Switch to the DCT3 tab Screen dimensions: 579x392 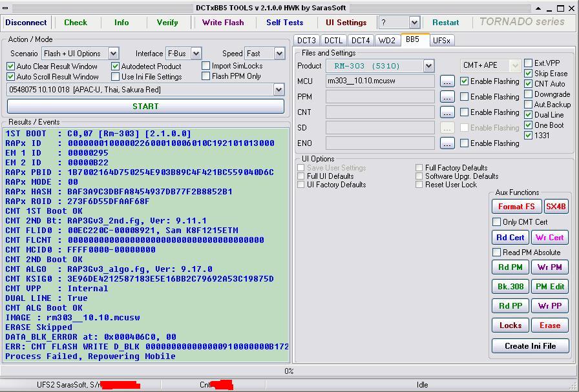(306, 40)
